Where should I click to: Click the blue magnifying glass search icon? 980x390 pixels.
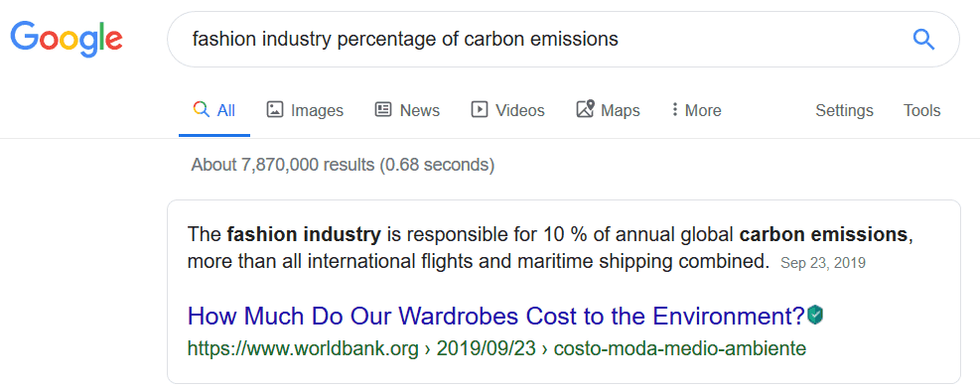point(923,40)
